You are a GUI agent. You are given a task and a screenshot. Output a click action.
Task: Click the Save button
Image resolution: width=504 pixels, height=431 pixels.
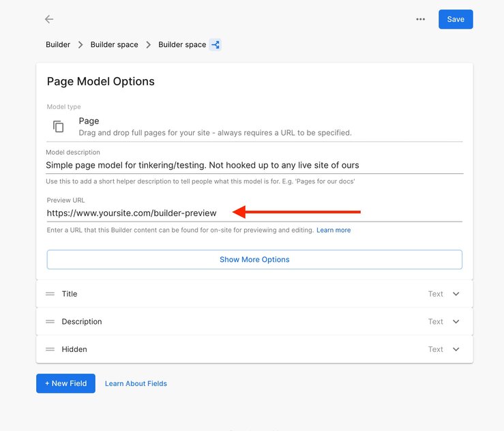pos(456,19)
